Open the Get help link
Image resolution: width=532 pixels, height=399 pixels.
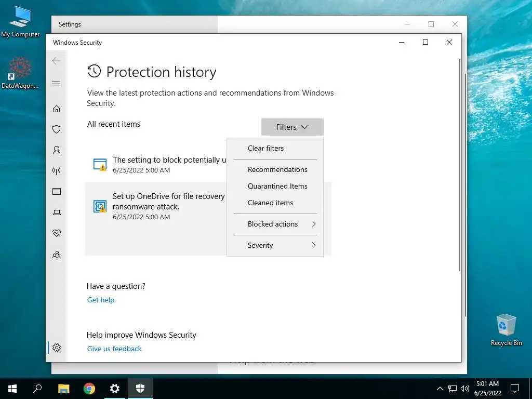(101, 300)
